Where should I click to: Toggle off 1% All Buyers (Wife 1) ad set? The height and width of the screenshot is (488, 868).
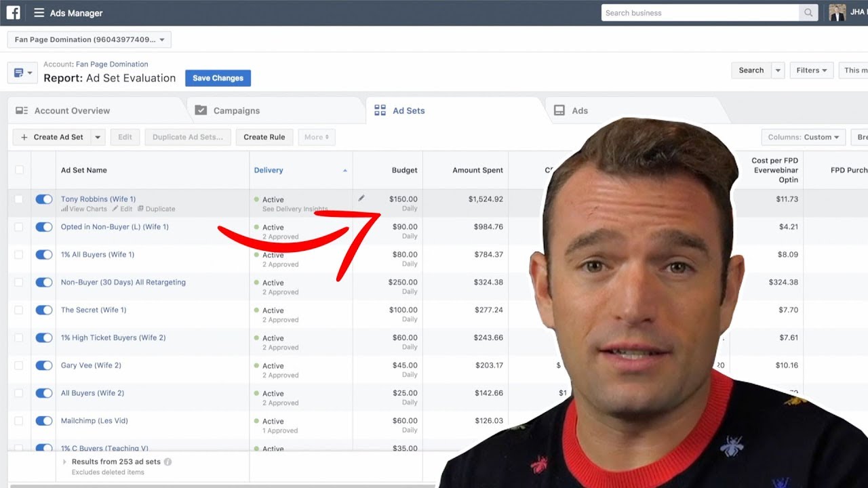43,255
